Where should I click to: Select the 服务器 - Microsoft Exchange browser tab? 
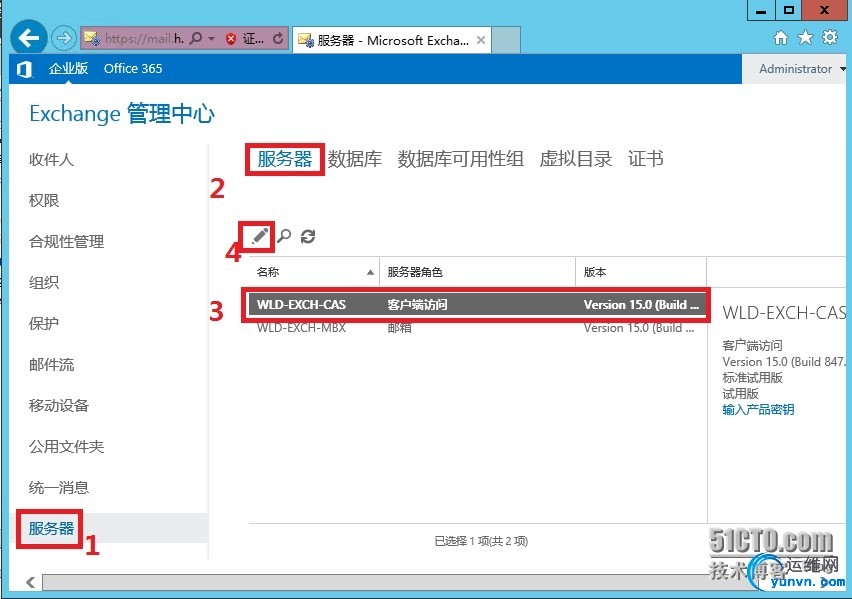pyautogui.click(x=392, y=40)
